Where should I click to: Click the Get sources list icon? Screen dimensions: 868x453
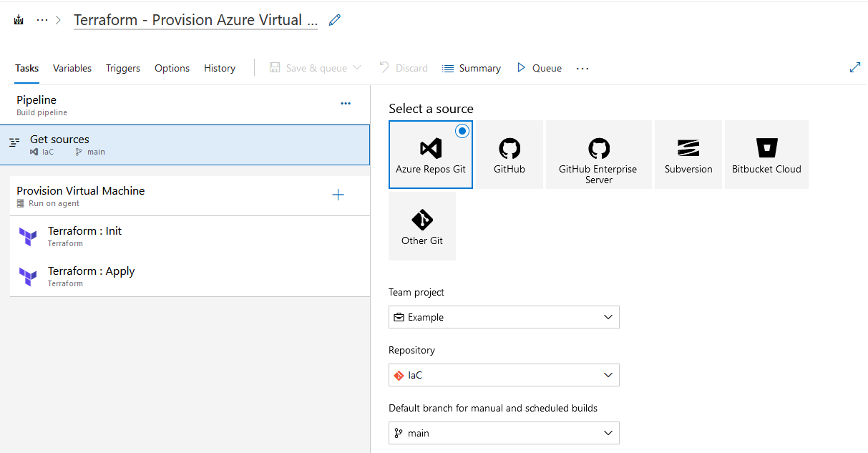[x=14, y=142]
